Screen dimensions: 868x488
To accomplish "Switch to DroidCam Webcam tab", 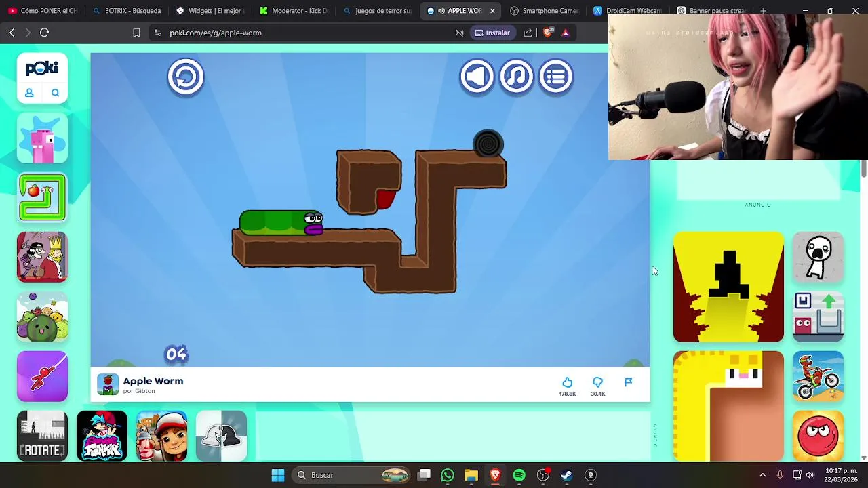I will 629,11.
